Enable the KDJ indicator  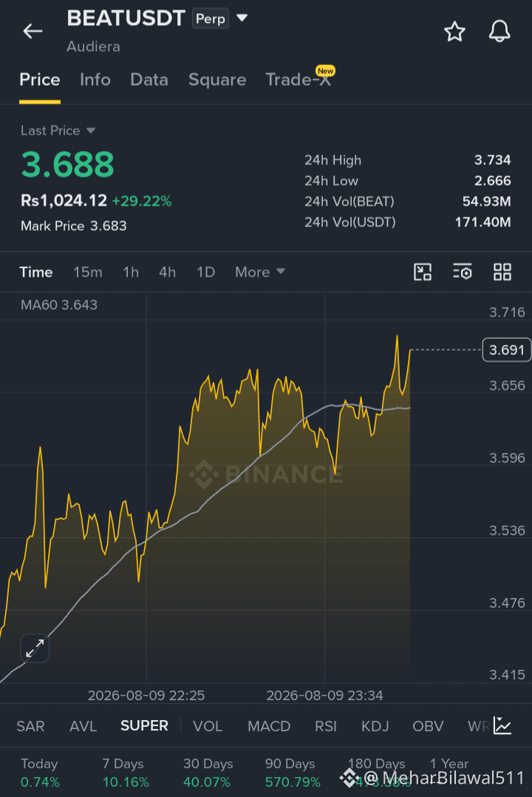point(375,726)
